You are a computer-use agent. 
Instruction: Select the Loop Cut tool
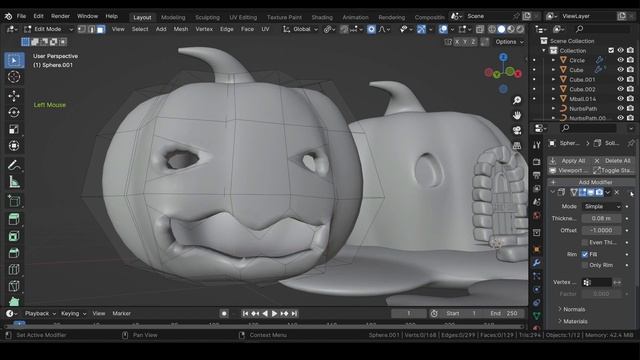[x=14, y=270]
